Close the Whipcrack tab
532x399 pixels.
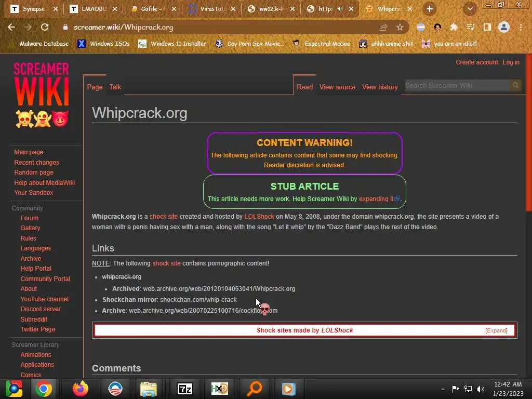click(410, 9)
